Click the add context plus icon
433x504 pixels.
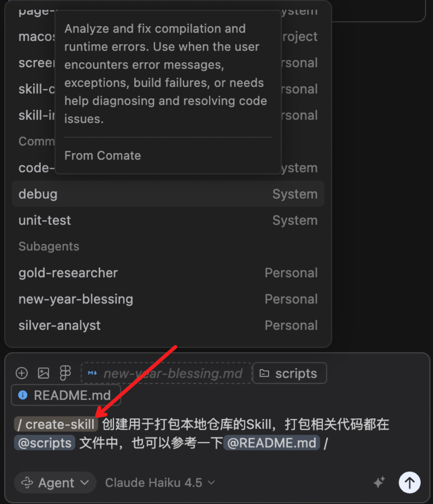(22, 373)
